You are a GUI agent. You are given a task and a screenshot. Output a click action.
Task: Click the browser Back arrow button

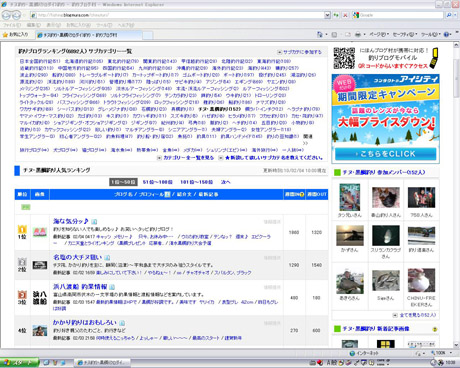(x=7, y=15)
